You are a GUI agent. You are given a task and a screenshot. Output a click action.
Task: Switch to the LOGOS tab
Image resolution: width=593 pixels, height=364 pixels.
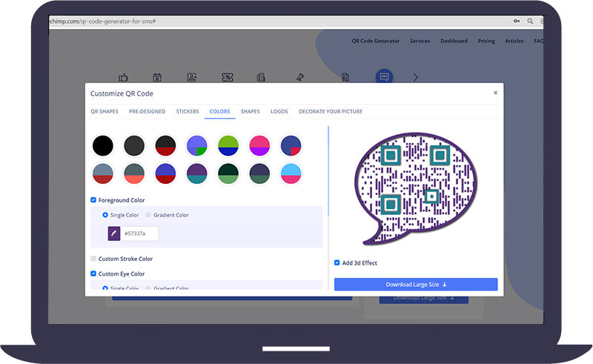coord(279,112)
